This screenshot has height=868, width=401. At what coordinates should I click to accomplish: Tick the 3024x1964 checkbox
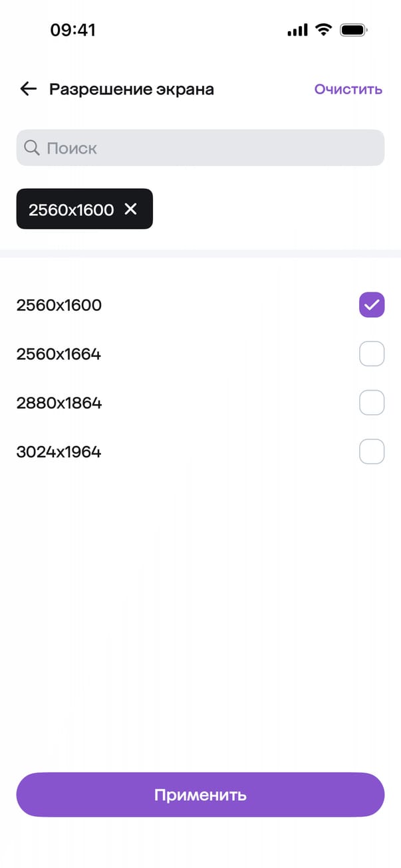[x=372, y=452]
